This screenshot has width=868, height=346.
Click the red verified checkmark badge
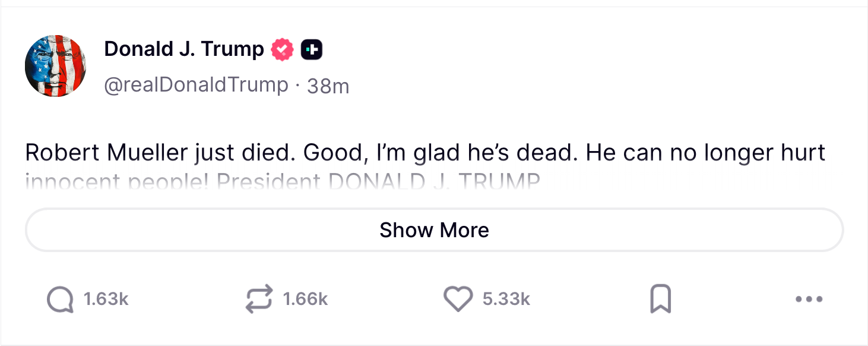tap(283, 49)
